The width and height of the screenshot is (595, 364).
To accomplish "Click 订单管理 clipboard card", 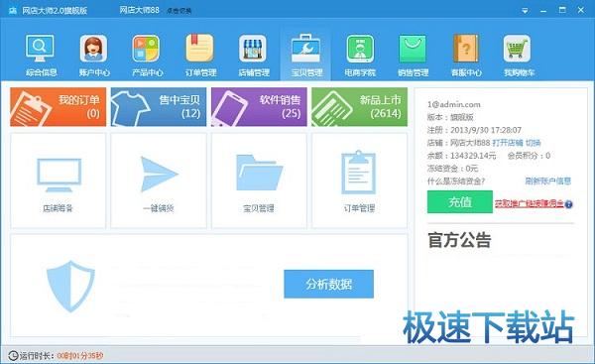I will coord(359,181).
